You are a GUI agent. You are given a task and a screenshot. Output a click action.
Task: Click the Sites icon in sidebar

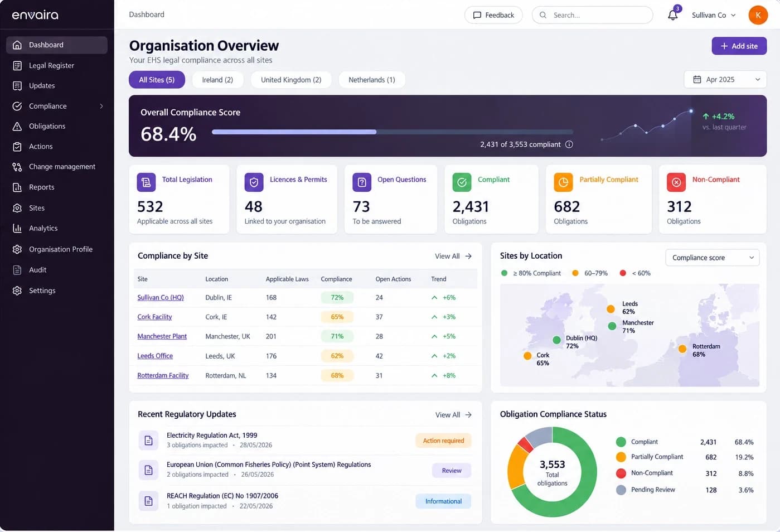(x=17, y=208)
